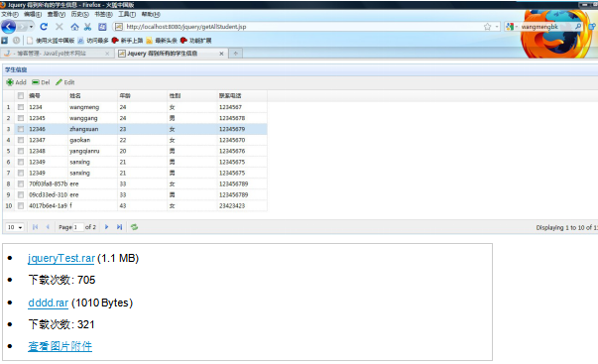Open the 编辑 menu

[33, 14]
